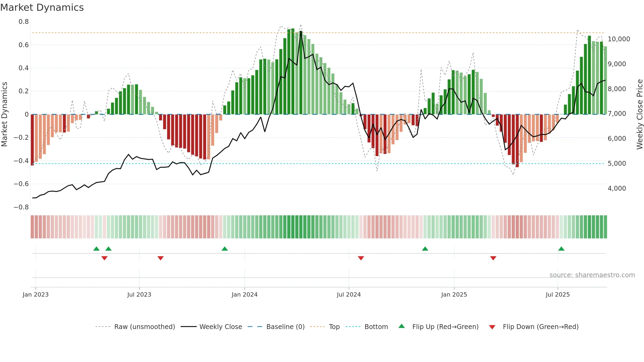
Task: Select the Flip Down triangle in early 2025
Action: (493, 258)
